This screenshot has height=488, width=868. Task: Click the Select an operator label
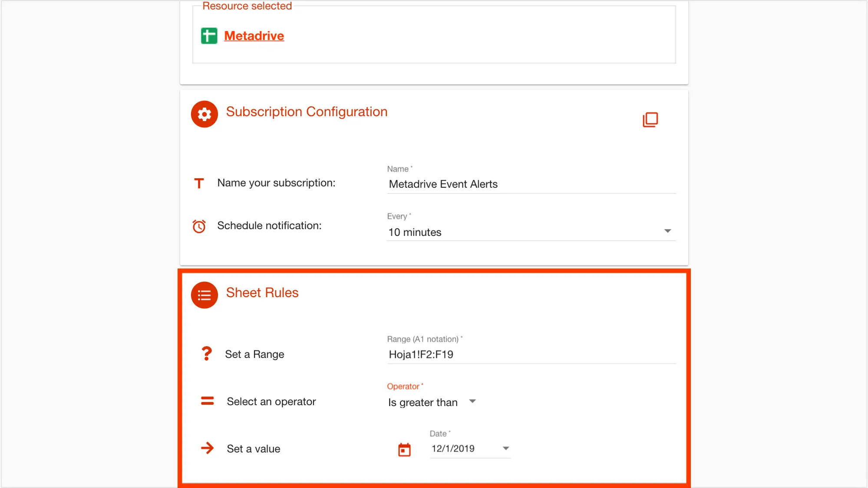271,402
